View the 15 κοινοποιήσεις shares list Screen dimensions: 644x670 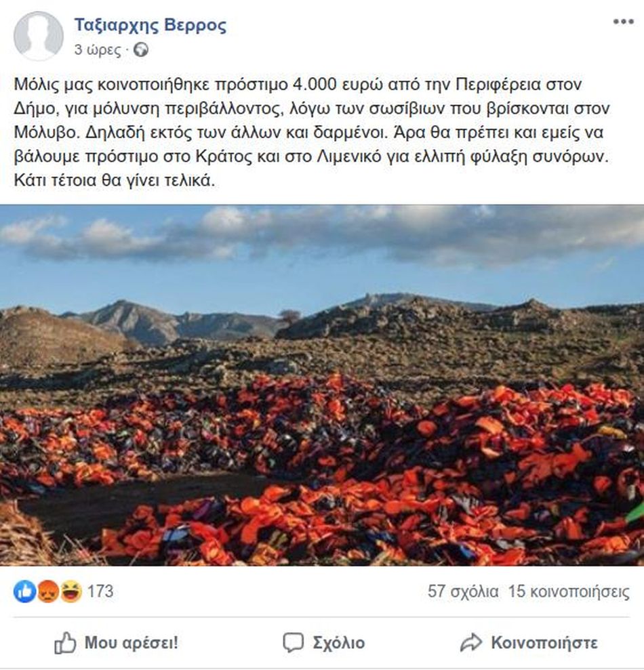click(569, 592)
